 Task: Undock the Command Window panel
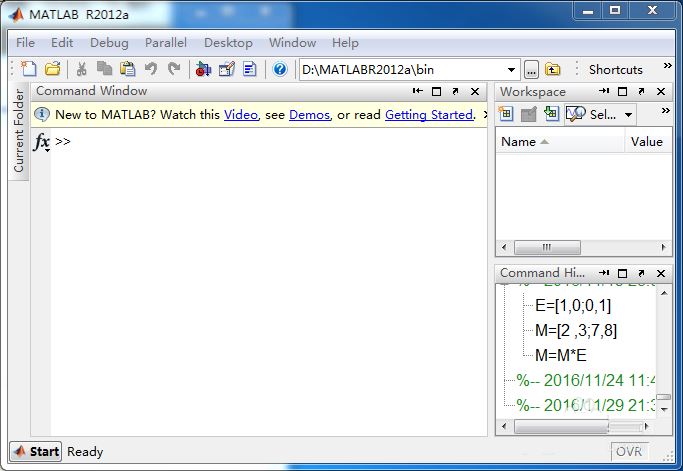tap(455, 91)
